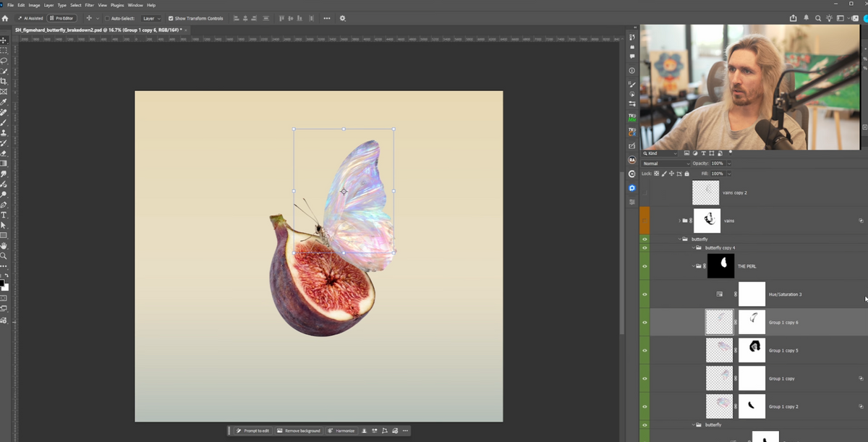868x442 pixels.
Task: Hide THE PERL group
Action: 644,266
